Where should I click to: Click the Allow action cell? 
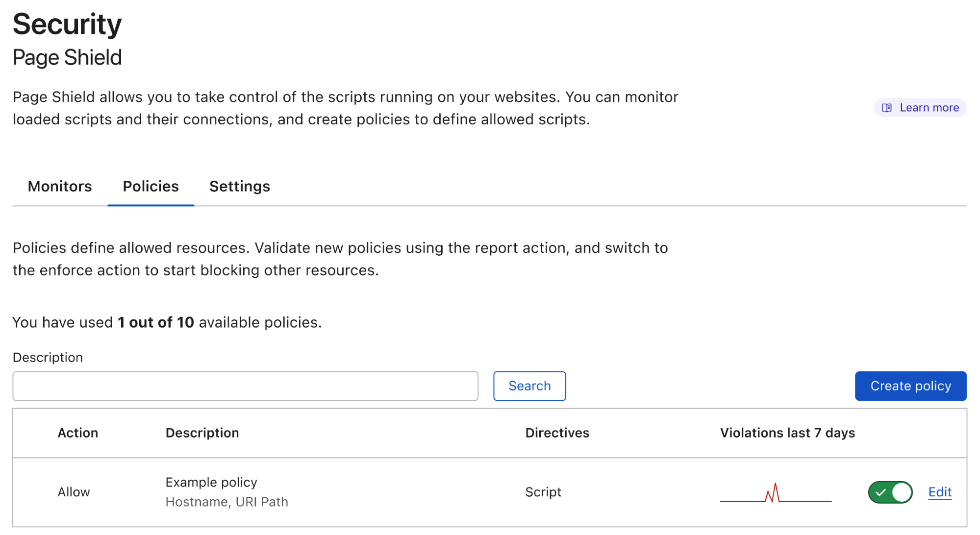pos(74,492)
